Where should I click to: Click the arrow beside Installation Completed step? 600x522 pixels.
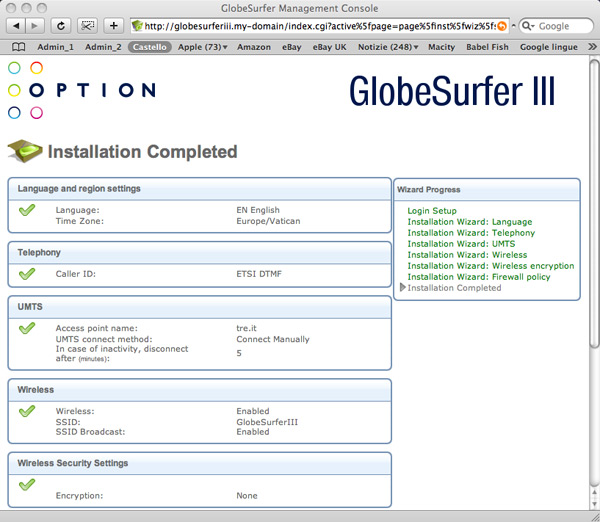[403, 287]
